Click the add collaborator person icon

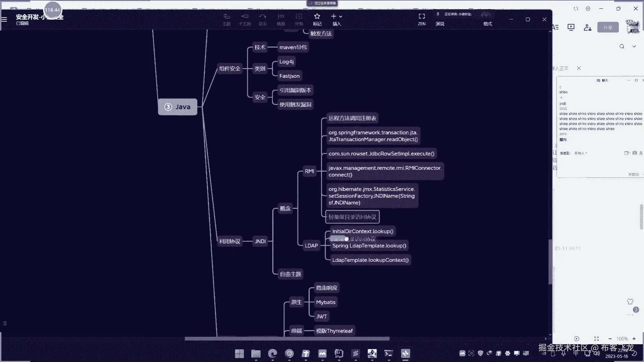(x=587, y=27)
